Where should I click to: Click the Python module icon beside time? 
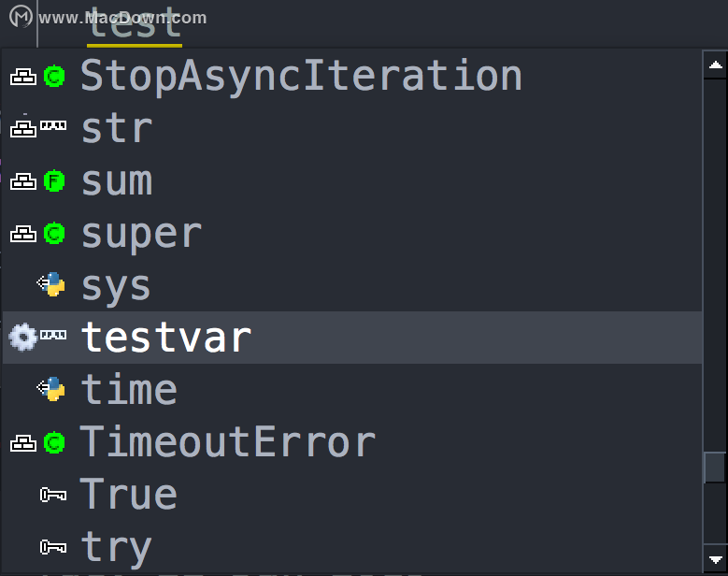click(51, 389)
